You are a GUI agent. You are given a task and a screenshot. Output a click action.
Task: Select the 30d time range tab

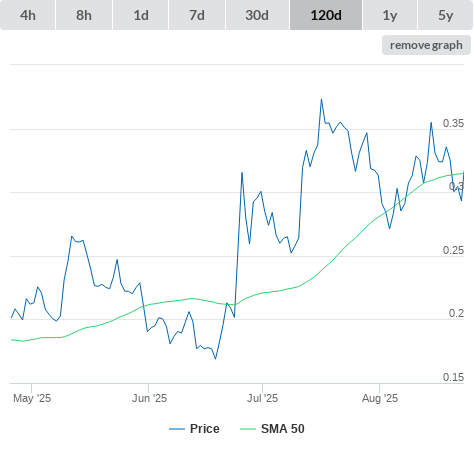(x=257, y=15)
